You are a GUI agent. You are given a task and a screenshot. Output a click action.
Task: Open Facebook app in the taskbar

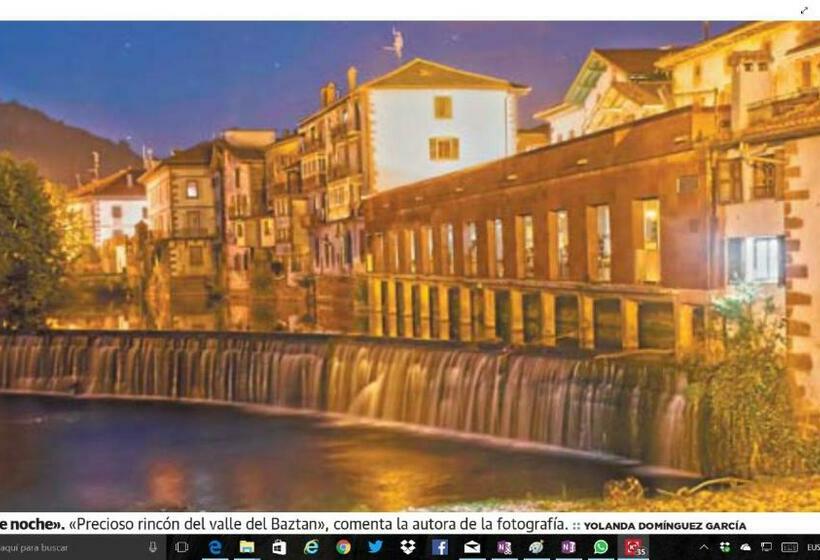point(439,547)
